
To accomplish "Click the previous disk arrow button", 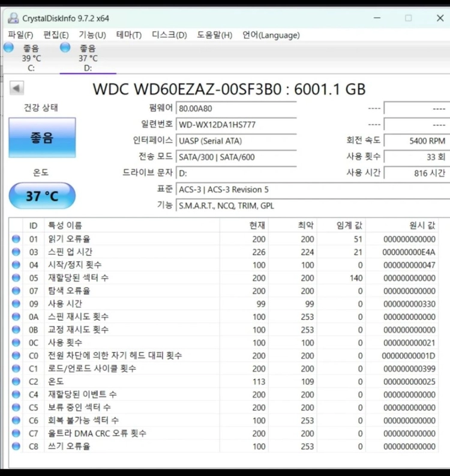I will pyautogui.click(x=17, y=88).
